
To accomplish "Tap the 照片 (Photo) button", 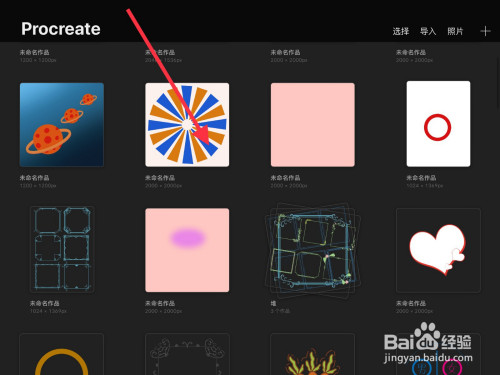I will click(x=455, y=31).
